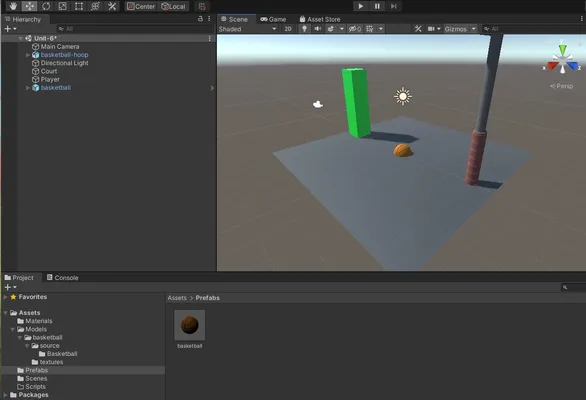Toggle scene grid visibility

click(370, 29)
